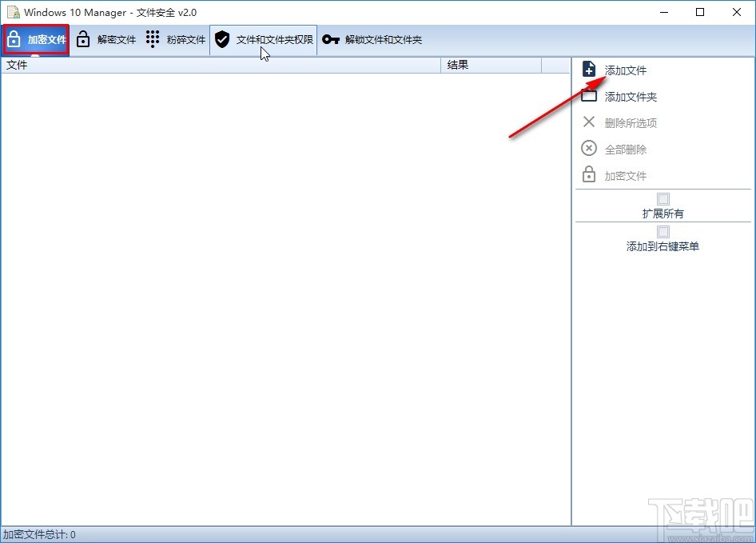Click the 添加文件 command in the sidebar
Viewport: 756px width, 543px height.
(x=624, y=70)
